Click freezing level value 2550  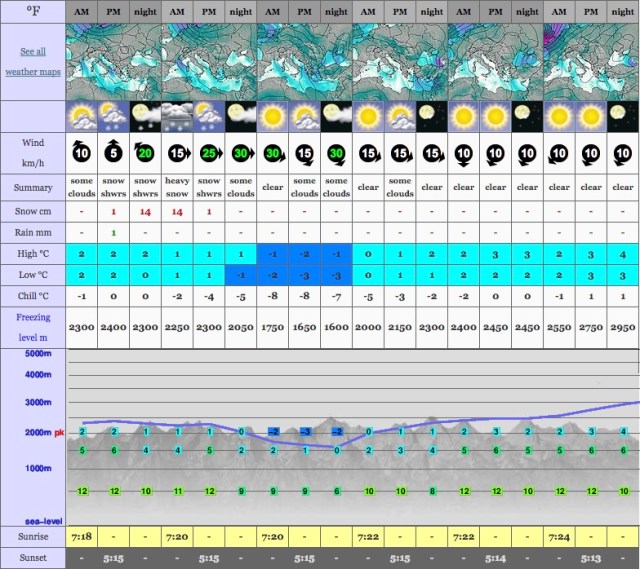559,327
